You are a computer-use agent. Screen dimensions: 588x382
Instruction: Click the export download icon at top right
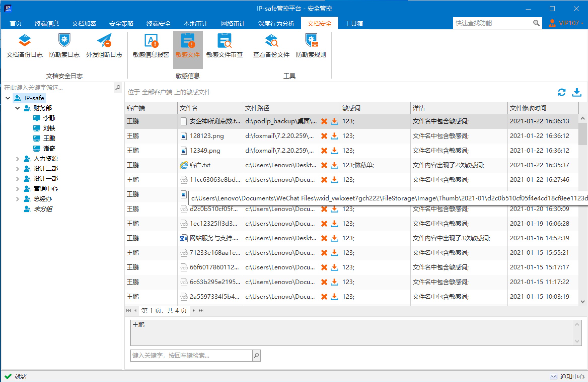pos(577,92)
